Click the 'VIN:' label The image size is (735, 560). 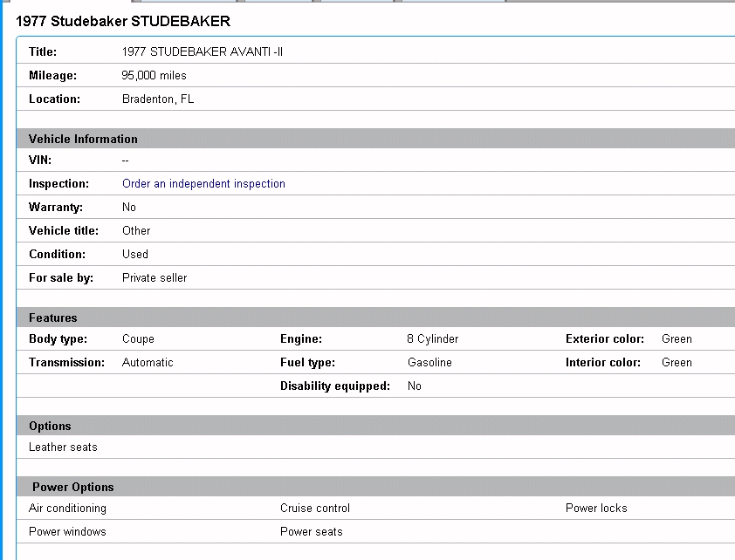point(40,160)
